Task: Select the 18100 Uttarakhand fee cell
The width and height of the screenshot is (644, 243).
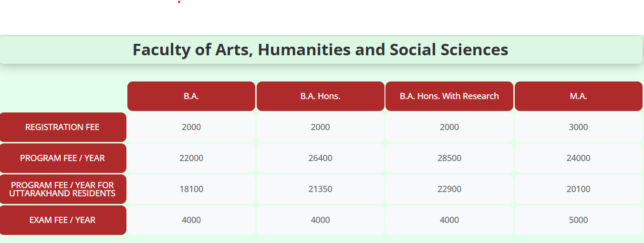Action: point(191,189)
